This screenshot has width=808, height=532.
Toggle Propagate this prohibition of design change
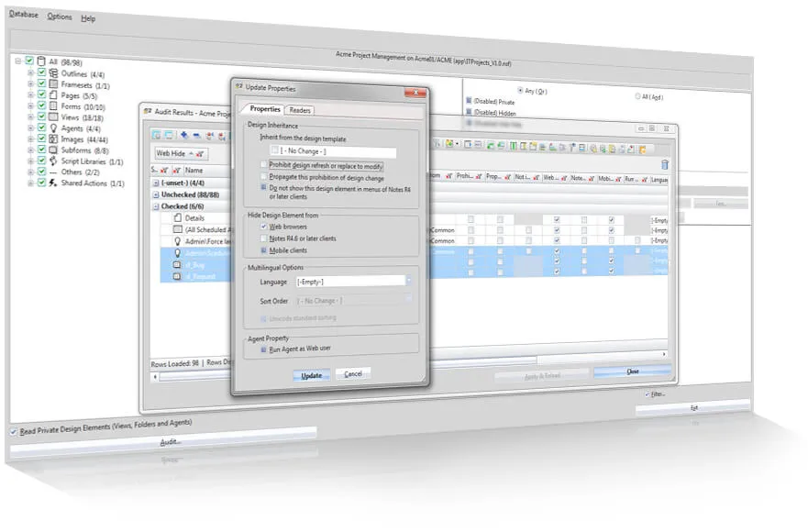pyautogui.click(x=263, y=176)
